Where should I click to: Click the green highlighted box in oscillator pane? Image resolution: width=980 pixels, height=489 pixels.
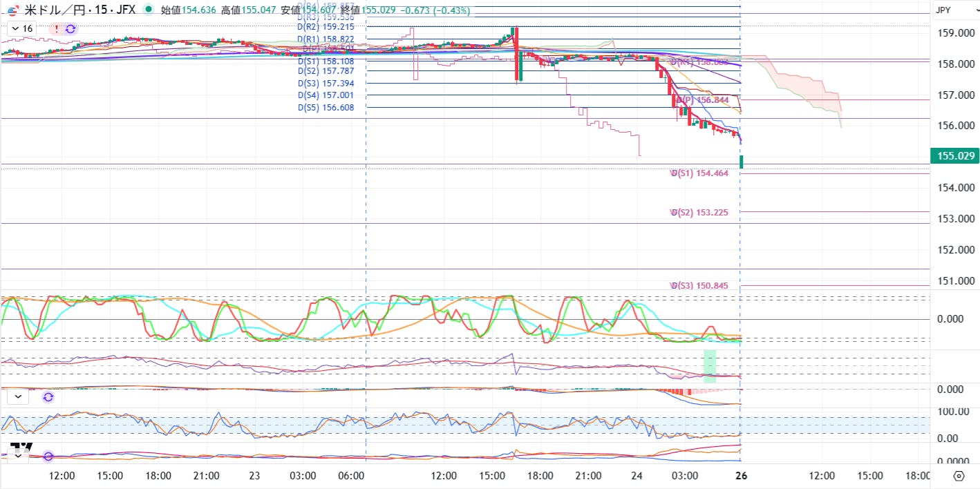[x=710, y=365]
